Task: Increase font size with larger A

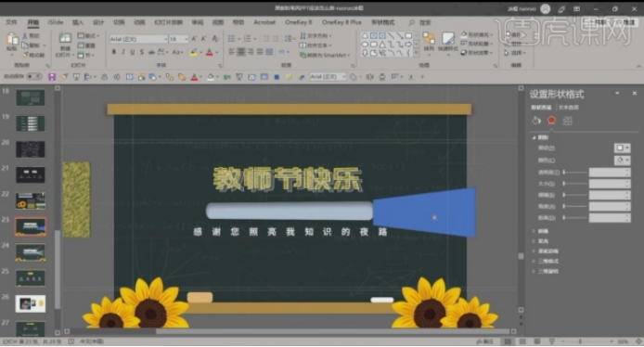Action: [194, 39]
